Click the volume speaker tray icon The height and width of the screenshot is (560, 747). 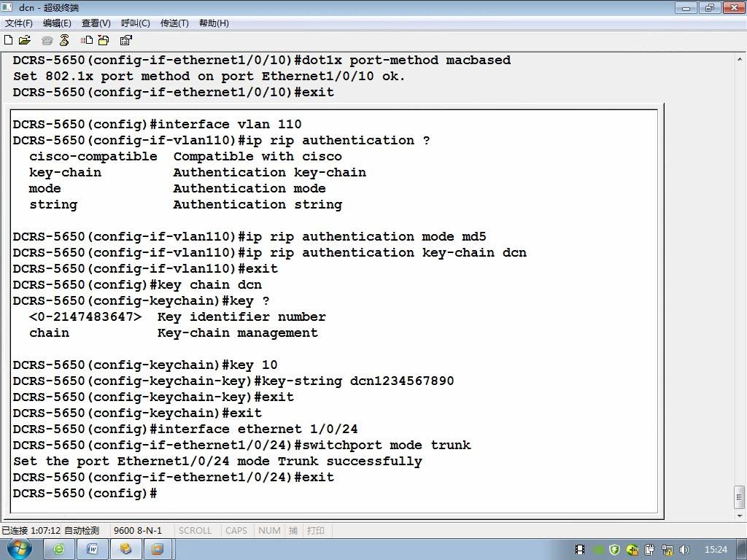[684, 550]
